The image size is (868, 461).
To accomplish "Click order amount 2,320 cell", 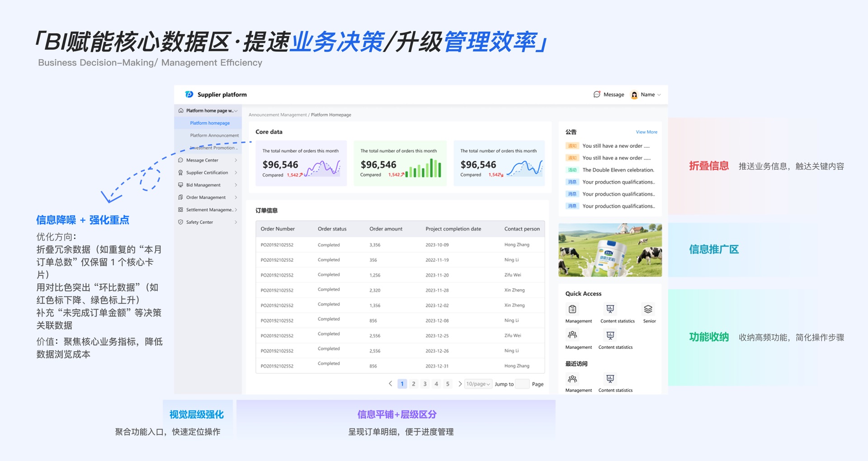I will tap(375, 290).
